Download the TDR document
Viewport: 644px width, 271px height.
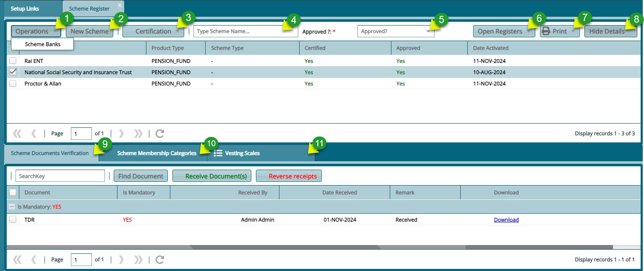(x=506, y=219)
